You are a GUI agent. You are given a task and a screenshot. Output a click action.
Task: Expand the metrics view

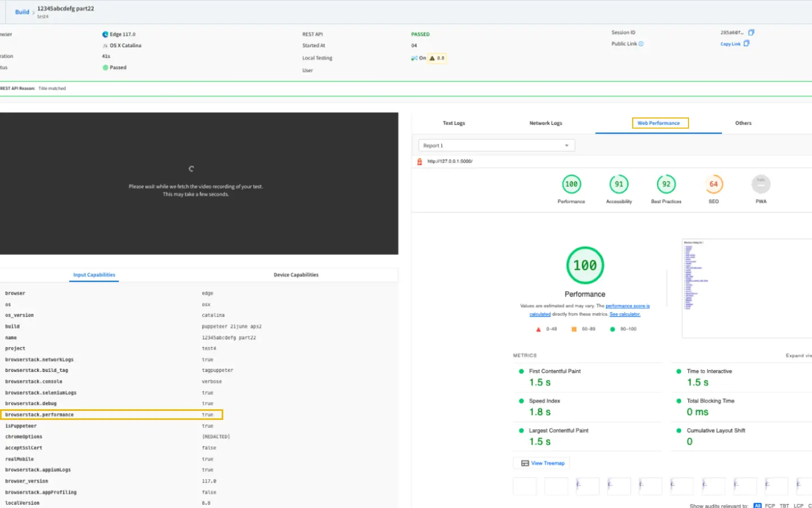798,356
